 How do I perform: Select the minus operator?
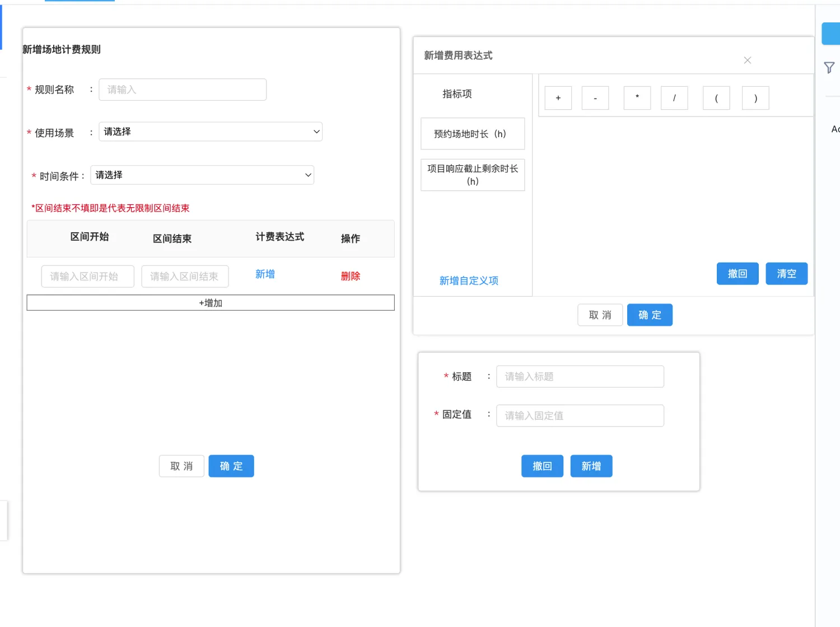tap(595, 97)
